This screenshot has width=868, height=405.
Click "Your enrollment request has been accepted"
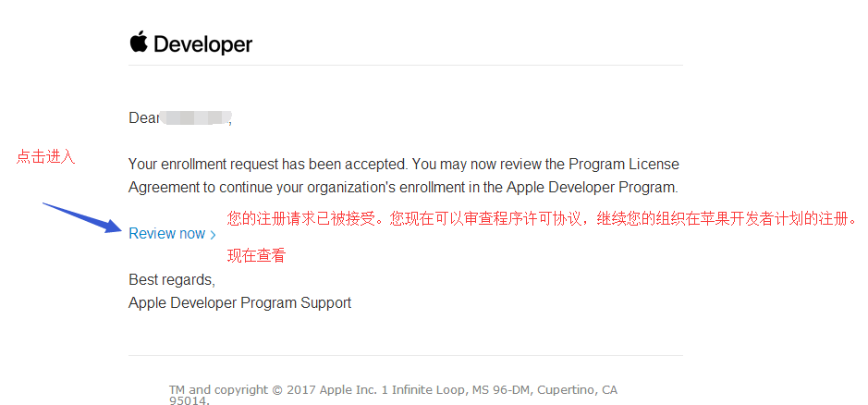point(267,165)
